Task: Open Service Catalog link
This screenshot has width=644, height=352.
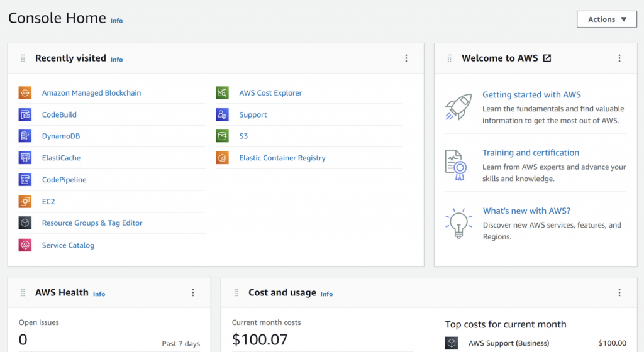Action: [68, 245]
